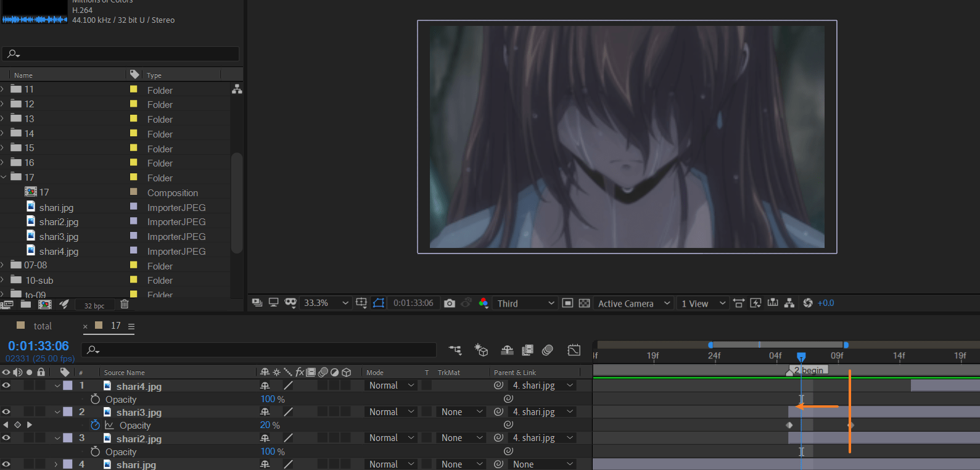Screen dimensions: 980x470
Task: Click label color of layer shari2.jpg
Action: tap(68, 438)
